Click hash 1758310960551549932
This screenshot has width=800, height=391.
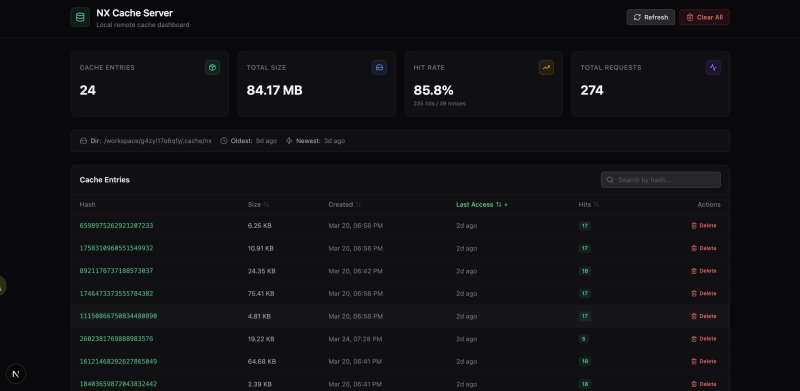(x=116, y=248)
